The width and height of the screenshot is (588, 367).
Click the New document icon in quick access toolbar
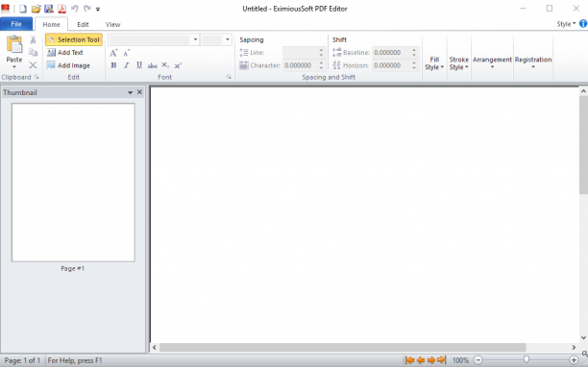click(23, 9)
